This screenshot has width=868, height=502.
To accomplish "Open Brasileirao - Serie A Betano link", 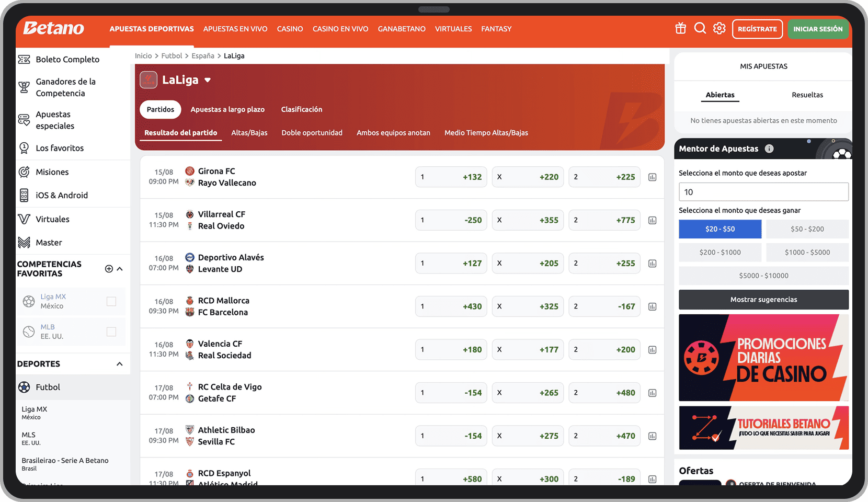I will tap(65, 464).
